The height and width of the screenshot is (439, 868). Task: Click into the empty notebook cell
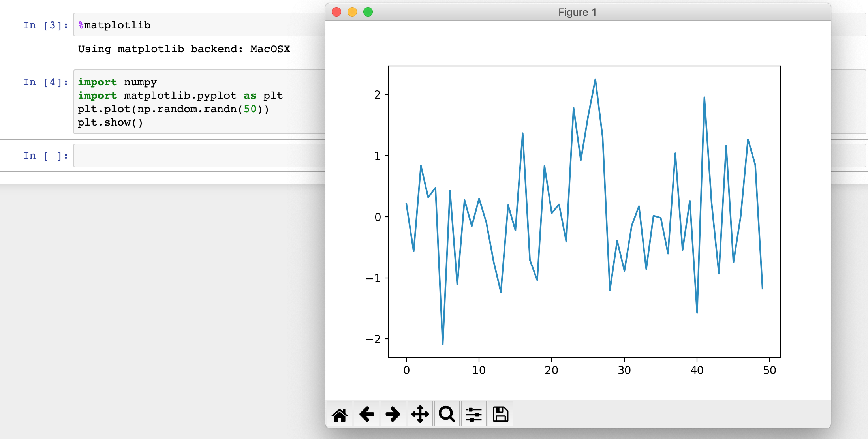197,156
